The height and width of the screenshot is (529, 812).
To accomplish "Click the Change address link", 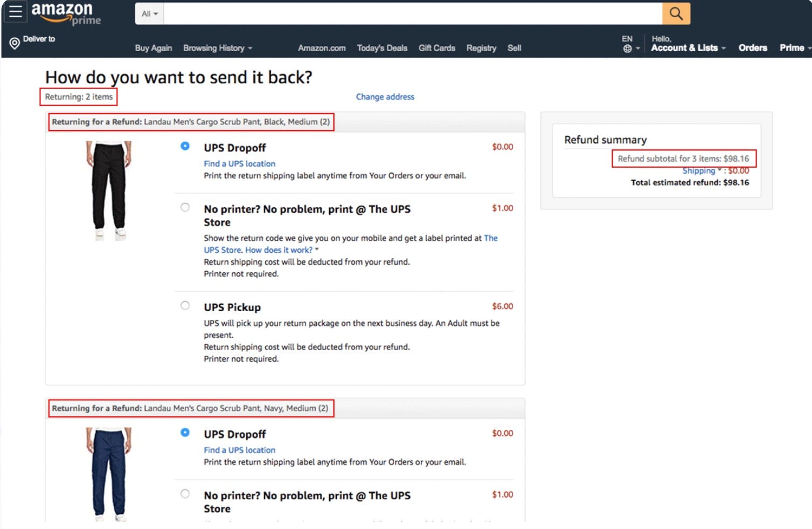I will [385, 97].
